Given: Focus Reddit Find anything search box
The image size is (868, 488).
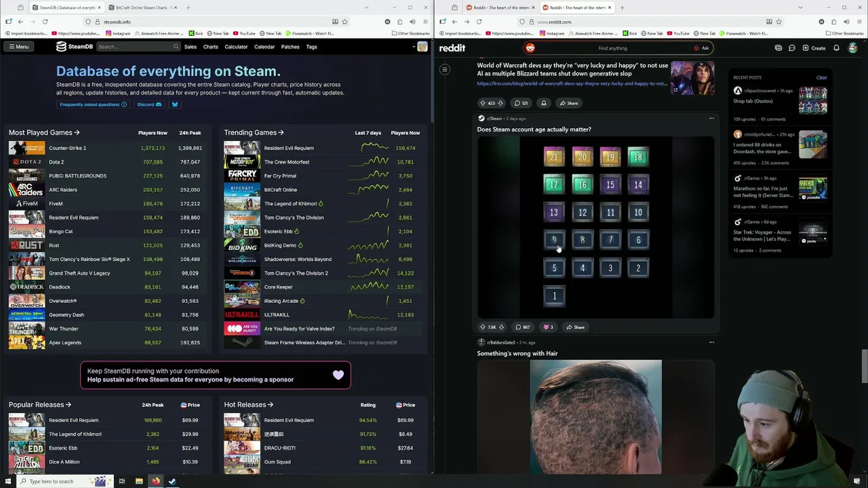Looking at the screenshot, I should pos(612,48).
